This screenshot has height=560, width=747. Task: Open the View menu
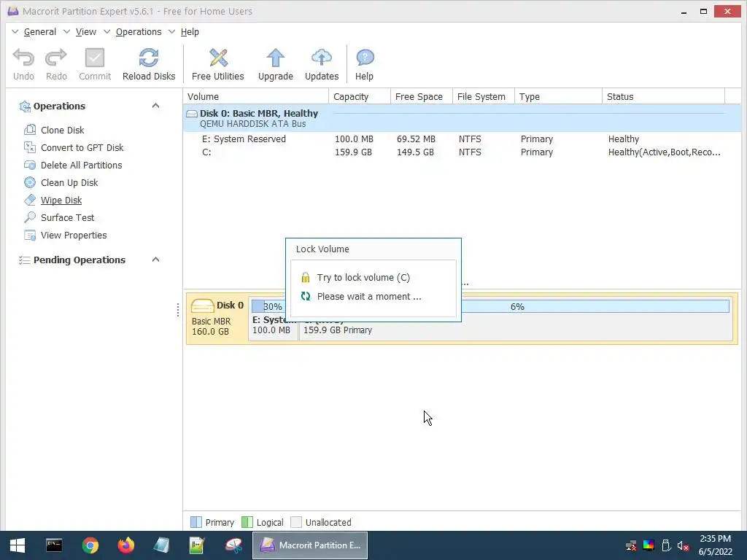click(86, 32)
